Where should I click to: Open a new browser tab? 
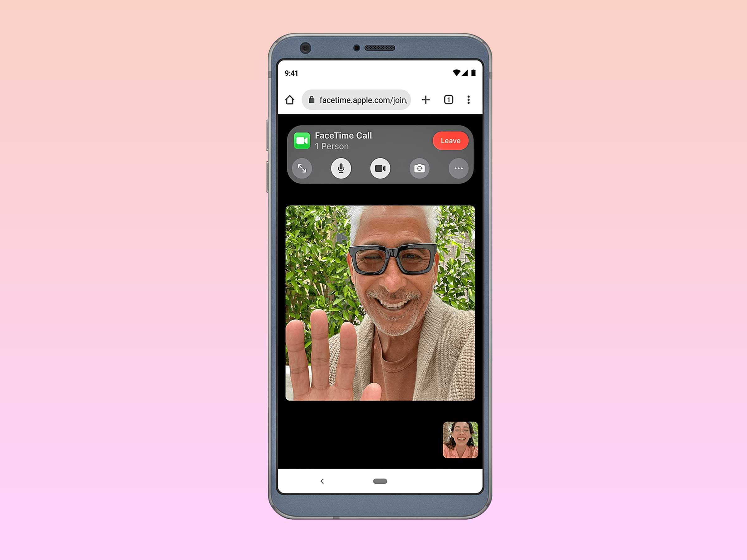(425, 100)
